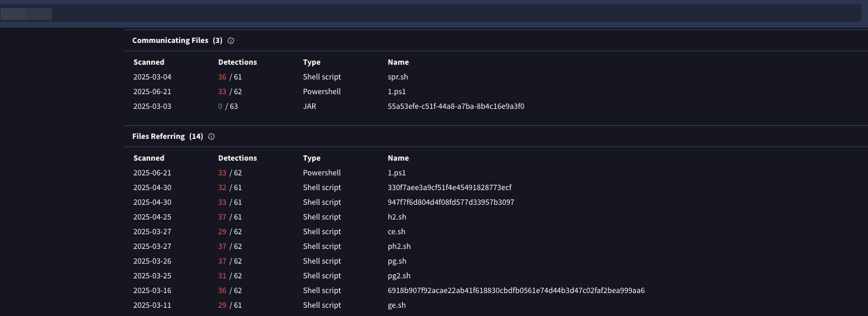Click Detections column header in Files Referring
This screenshot has width=868, height=316.
(x=237, y=158)
